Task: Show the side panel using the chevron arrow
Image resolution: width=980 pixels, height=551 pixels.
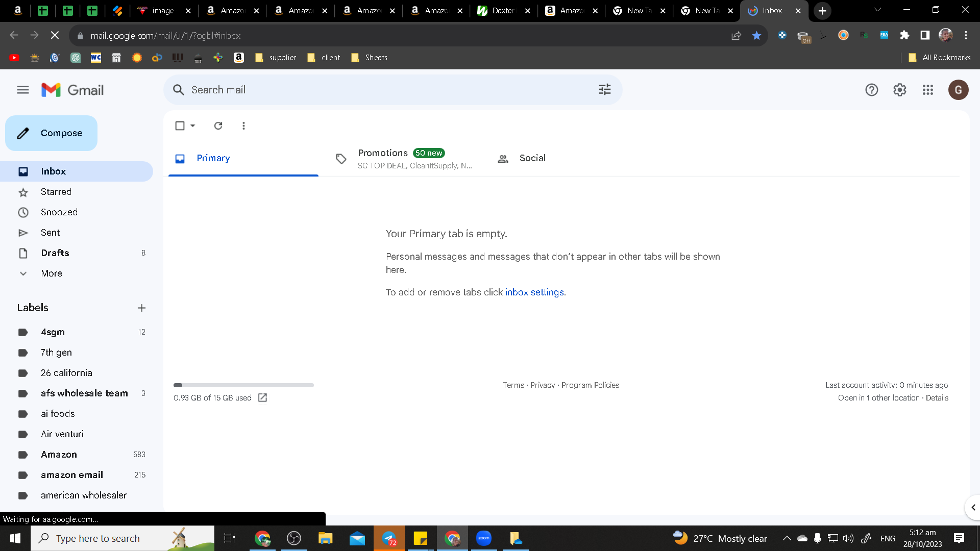Action: [973, 507]
